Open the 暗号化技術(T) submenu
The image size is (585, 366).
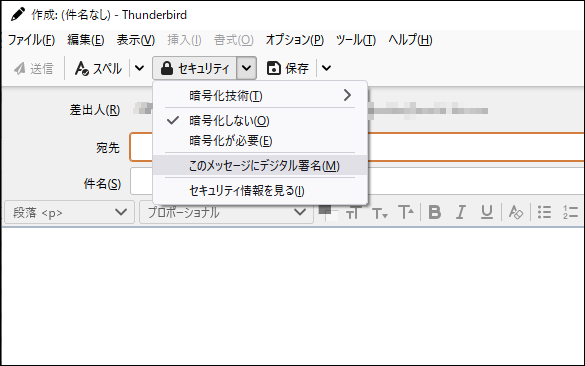(260, 96)
